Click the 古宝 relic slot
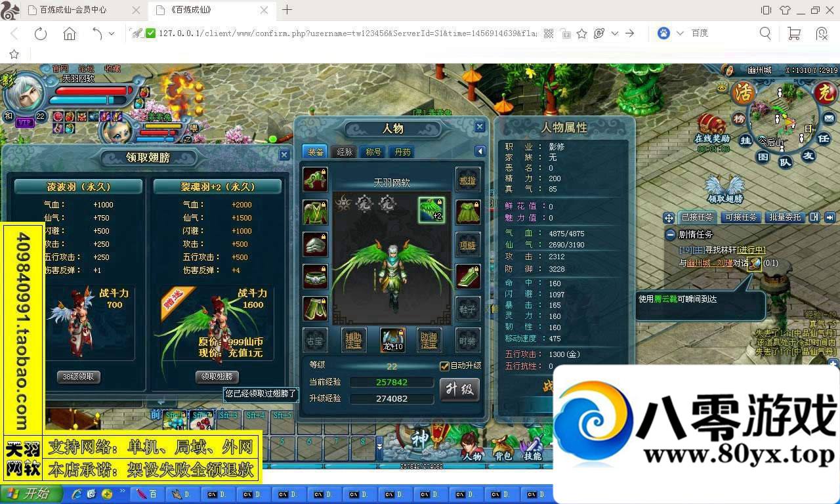 pyautogui.click(x=315, y=340)
